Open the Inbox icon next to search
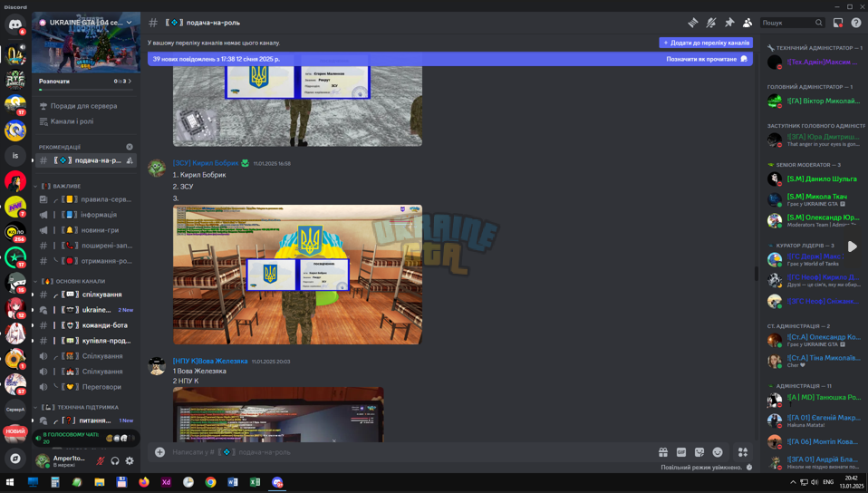868x493 pixels. coord(837,23)
